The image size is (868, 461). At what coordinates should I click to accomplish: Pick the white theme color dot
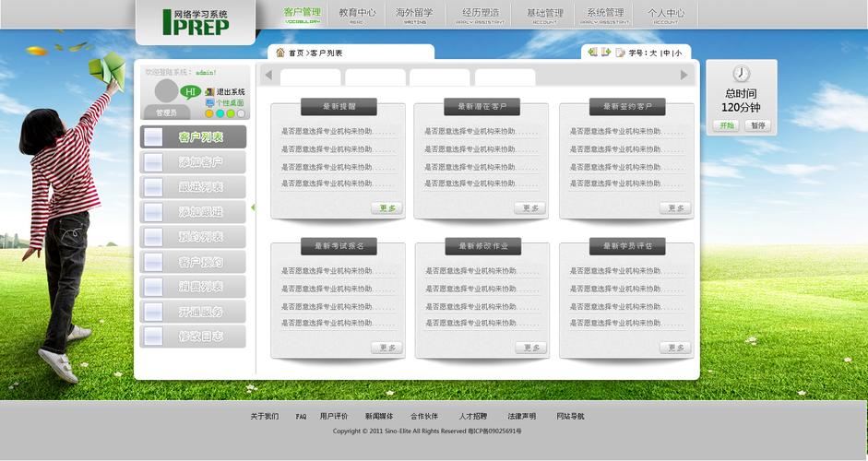[x=241, y=113]
